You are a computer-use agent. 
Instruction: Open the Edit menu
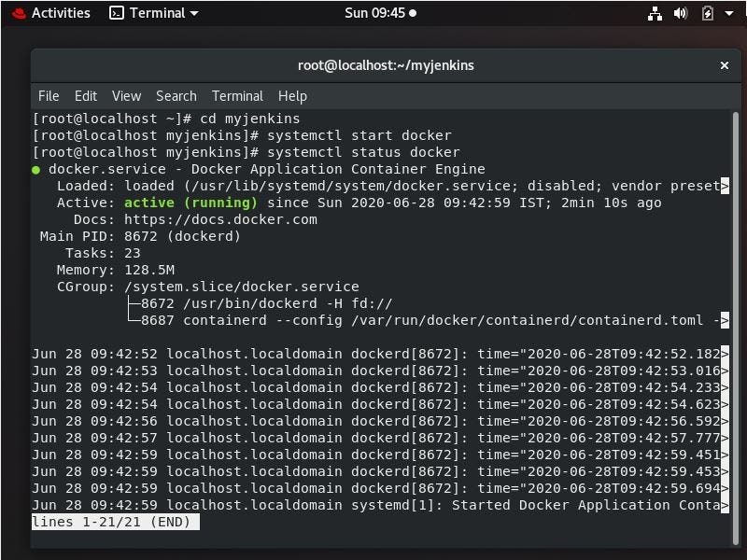coord(85,95)
